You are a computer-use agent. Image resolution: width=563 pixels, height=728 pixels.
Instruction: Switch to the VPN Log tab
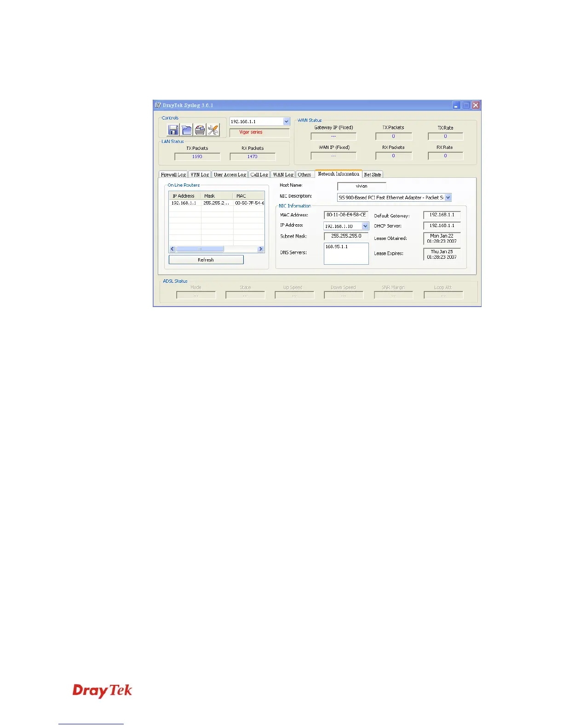200,175
